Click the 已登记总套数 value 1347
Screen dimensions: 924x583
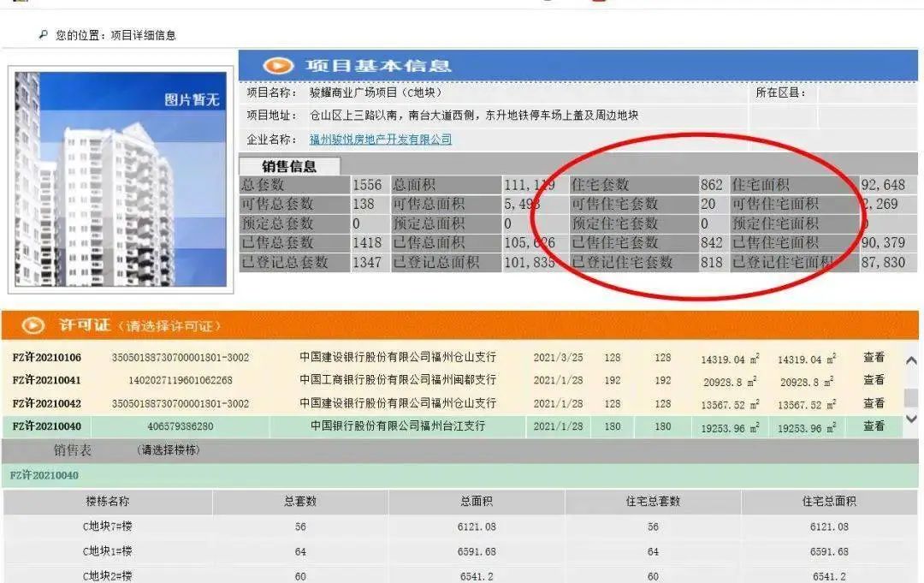[367, 262]
